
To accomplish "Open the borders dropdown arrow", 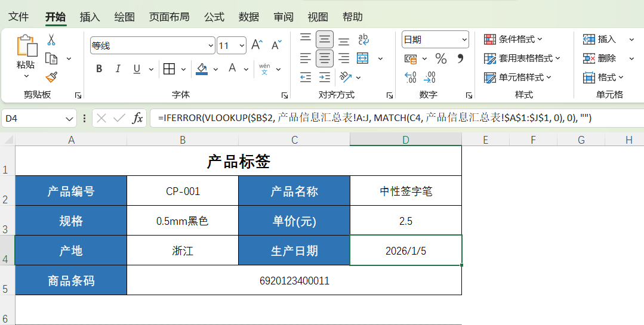I will (x=183, y=69).
